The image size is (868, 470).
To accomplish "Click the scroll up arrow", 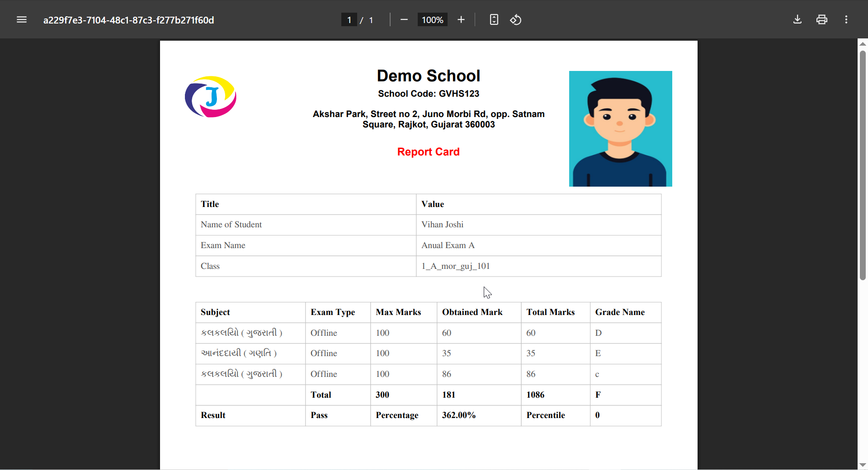I will coord(863,44).
